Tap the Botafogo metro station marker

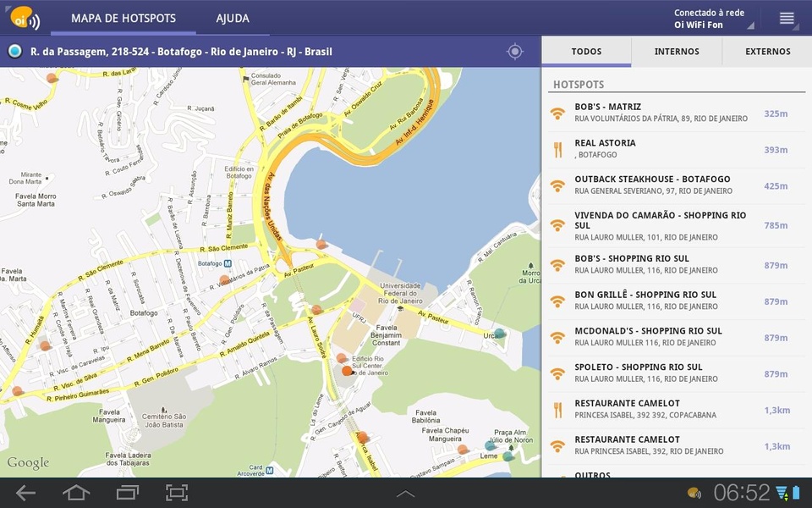pos(228,263)
